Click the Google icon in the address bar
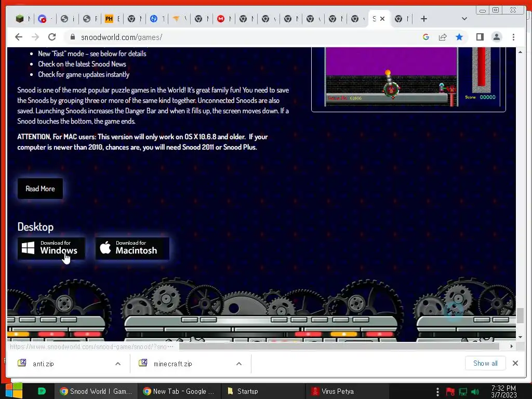This screenshot has height=399, width=532. [426, 37]
